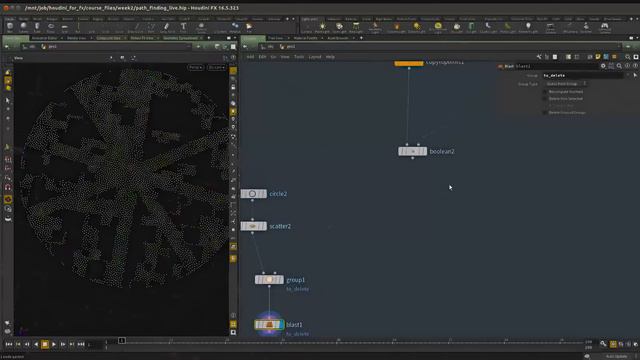Toggle Delete Non Selected checkbox
Viewport: 640px width, 360px height.
click(545, 99)
